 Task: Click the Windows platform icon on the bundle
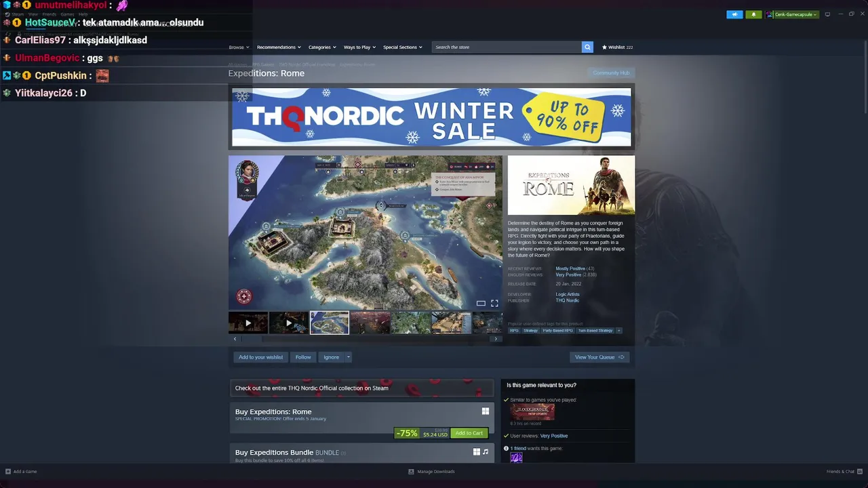coord(477,452)
